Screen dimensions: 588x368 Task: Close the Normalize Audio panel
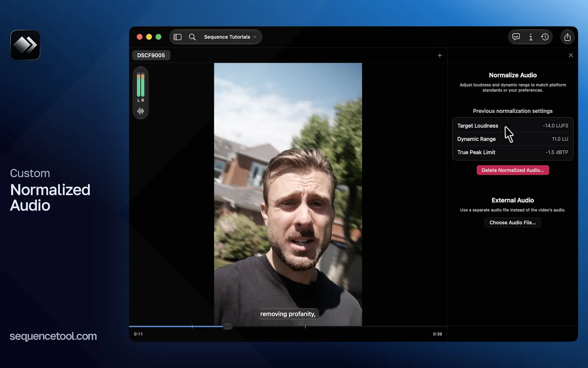pos(571,55)
